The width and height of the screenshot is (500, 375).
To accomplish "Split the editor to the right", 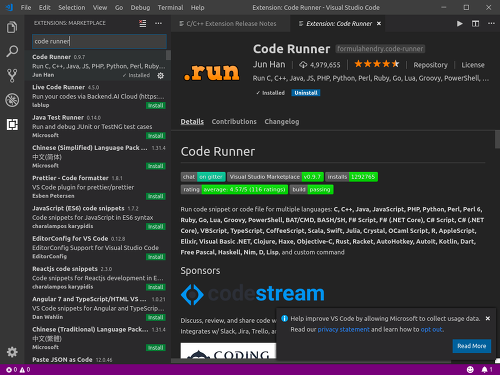I will (x=475, y=23).
